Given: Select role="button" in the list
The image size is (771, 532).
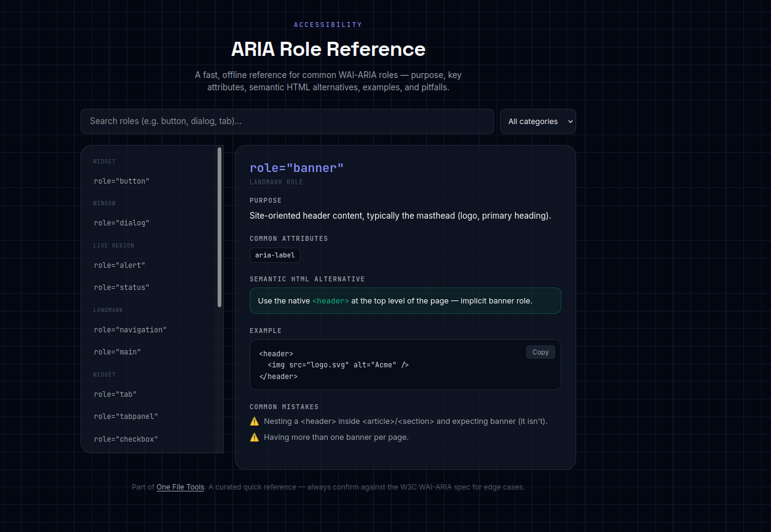Looking at the screenshot, I should (152, 181).
